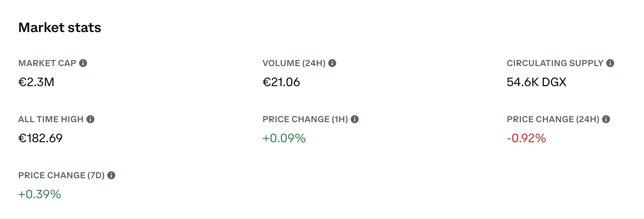This screenshot has width=644, height=219.
Task: Click the Price Change (1H) info icon
Action: pyautogui.click(x=355, y=119)
